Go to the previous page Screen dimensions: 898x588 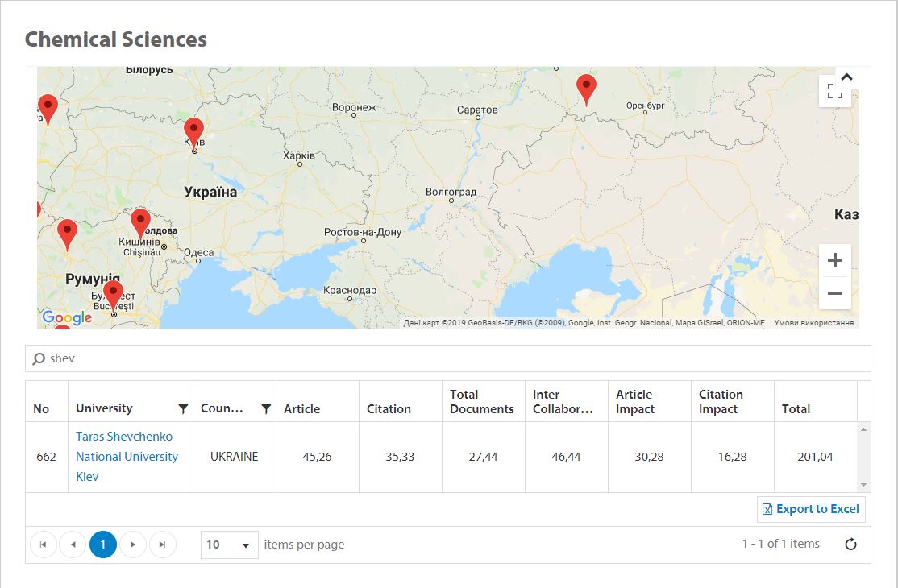tap(73, 545)
